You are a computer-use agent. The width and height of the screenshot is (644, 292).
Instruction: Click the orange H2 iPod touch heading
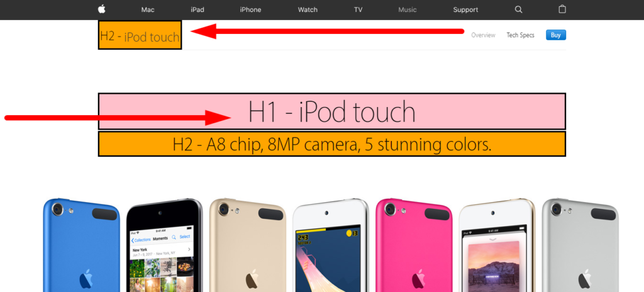[x=140, y=35]
